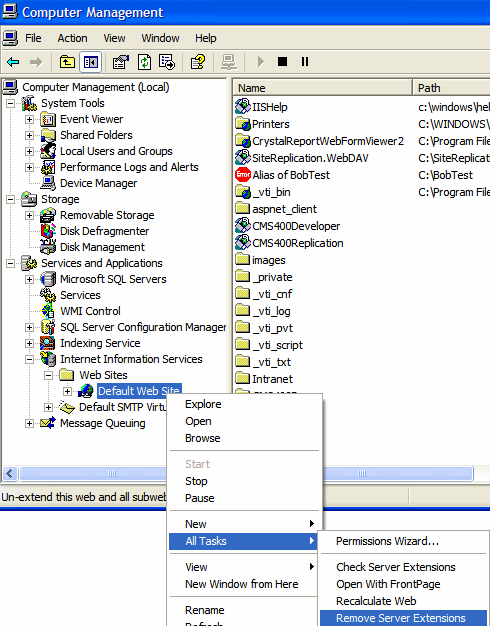
Task: Collapse the Storage node
Action: [10, 199]
